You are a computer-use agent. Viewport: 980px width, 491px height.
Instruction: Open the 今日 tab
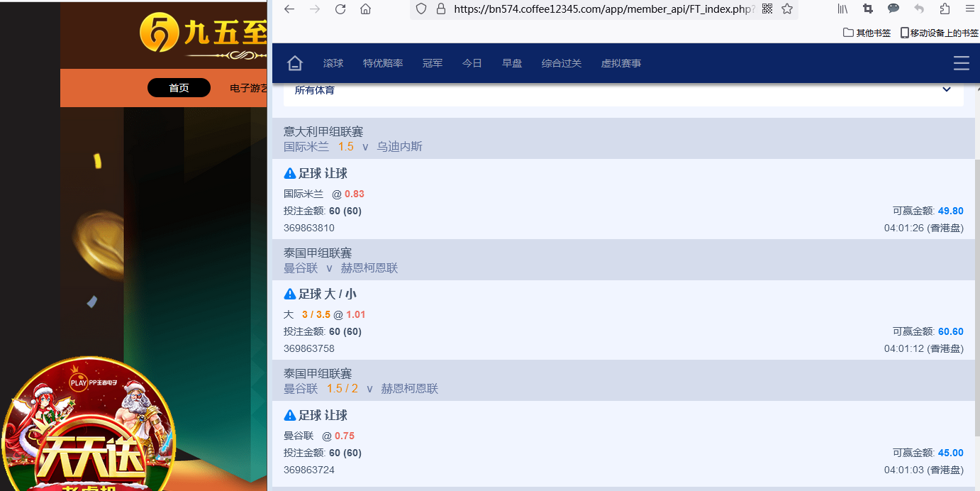click(x=472, y=63)
